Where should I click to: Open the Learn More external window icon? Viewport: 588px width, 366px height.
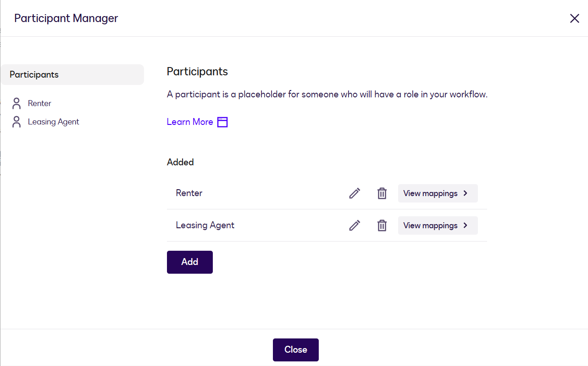(x=222, y=122)
